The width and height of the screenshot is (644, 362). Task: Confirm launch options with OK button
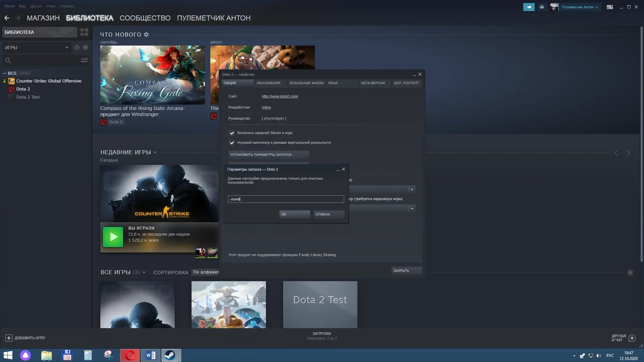(x=294, y=214)
